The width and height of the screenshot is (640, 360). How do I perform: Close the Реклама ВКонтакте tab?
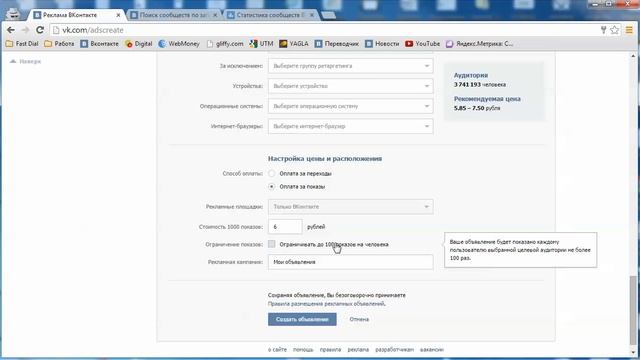[x=118, y=15]
